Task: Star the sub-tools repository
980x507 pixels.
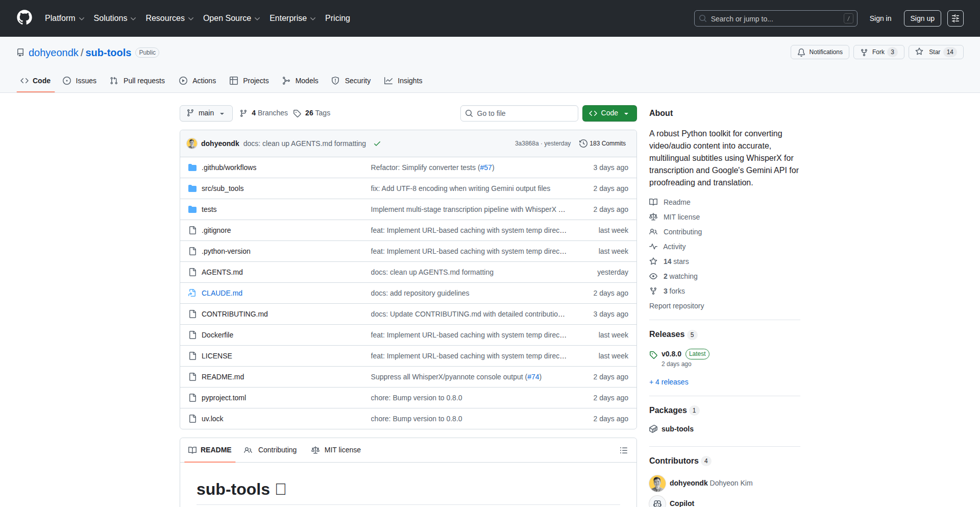Action: pyautogui.click(x=936, y=52)
